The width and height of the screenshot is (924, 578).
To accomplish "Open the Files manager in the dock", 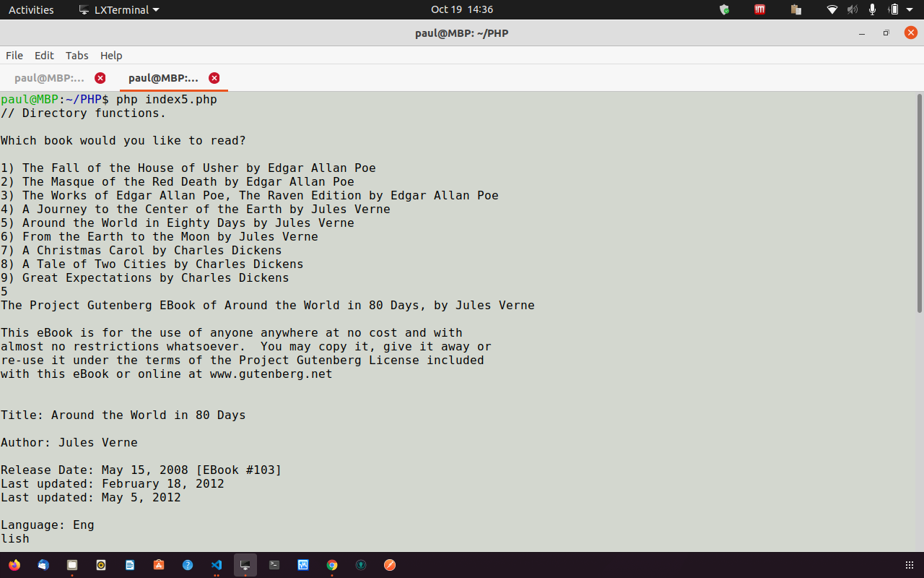I will pos(72,565).
